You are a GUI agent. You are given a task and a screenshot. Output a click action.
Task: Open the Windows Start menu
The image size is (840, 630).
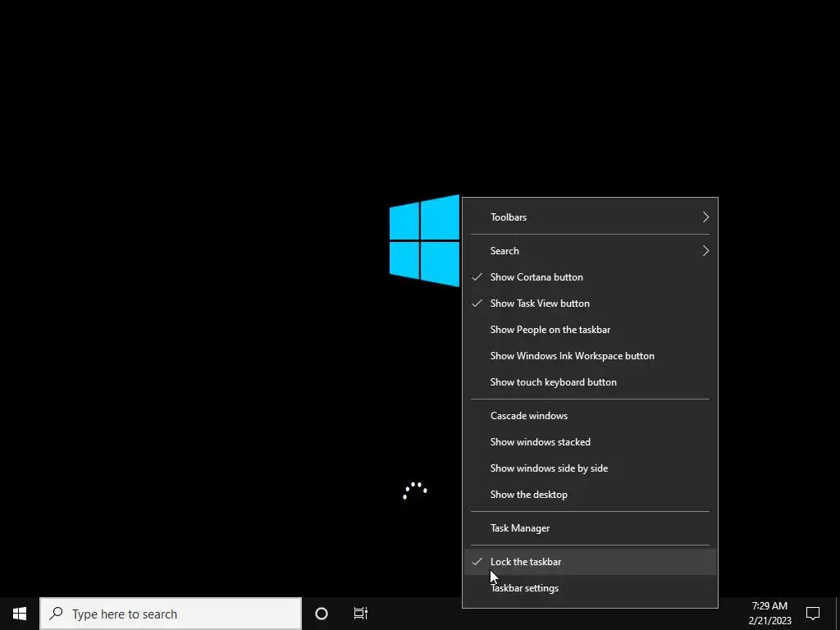(x=20, y=614)
